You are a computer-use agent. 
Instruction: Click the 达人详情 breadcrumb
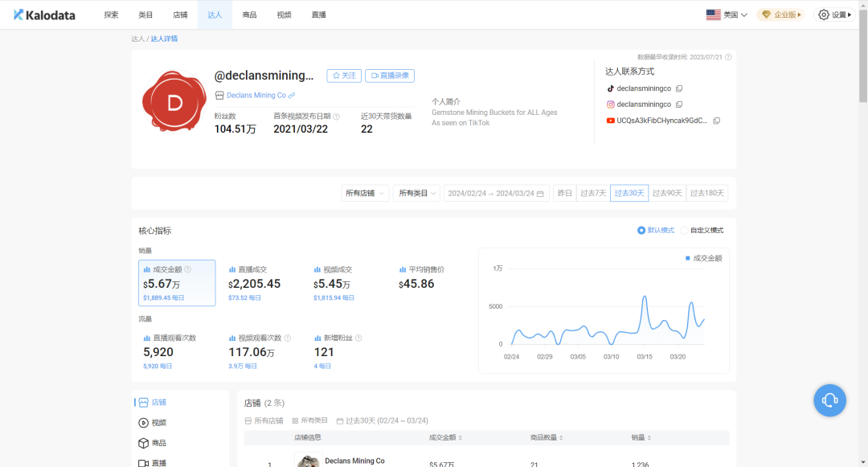click(165, 39)
